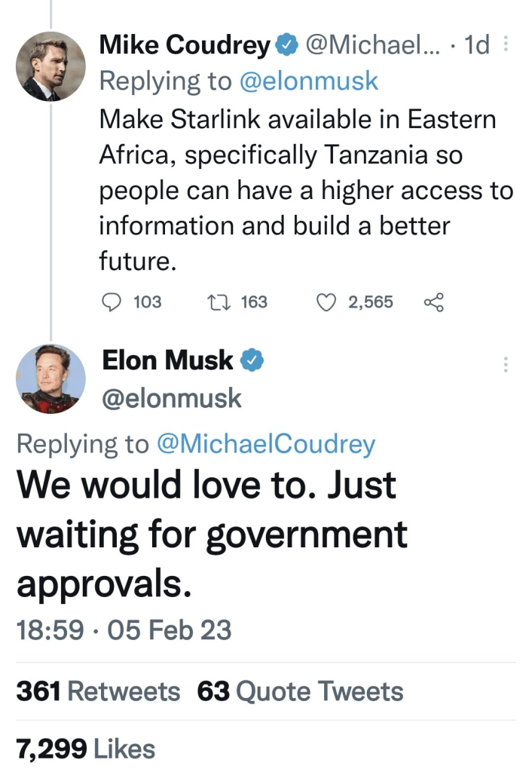The width and height of the screenshot is (532, 772).
Task: Click Mike Coudrey's verified badge
Action: (286, 47)
